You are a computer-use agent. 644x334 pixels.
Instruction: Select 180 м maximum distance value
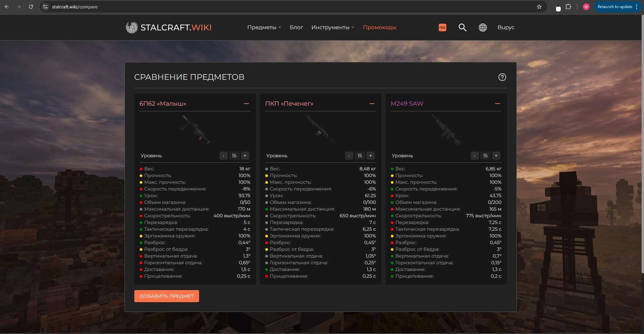[369, 209]
